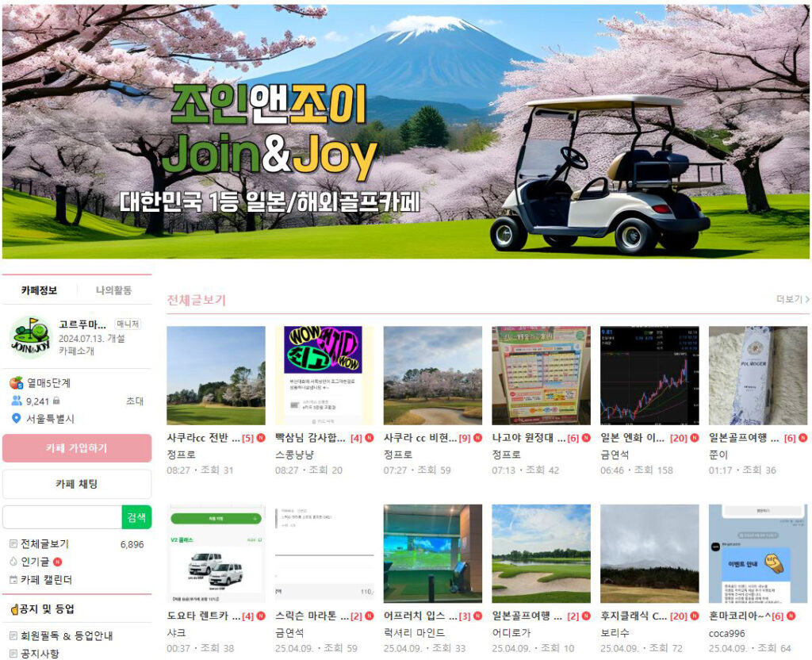Select the 카페정보 tab
Screen dimensions: 812x660
coord(39,290)
